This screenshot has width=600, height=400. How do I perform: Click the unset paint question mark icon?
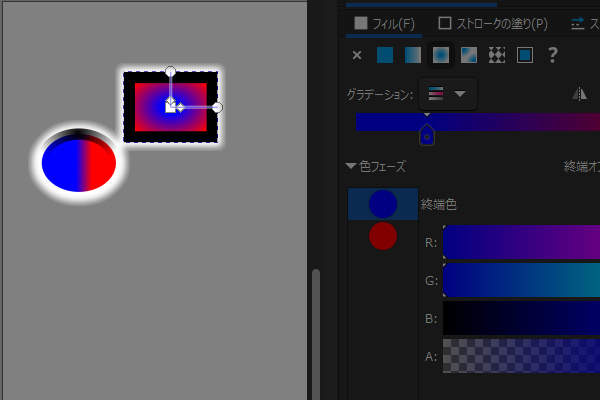coord(553,55)
